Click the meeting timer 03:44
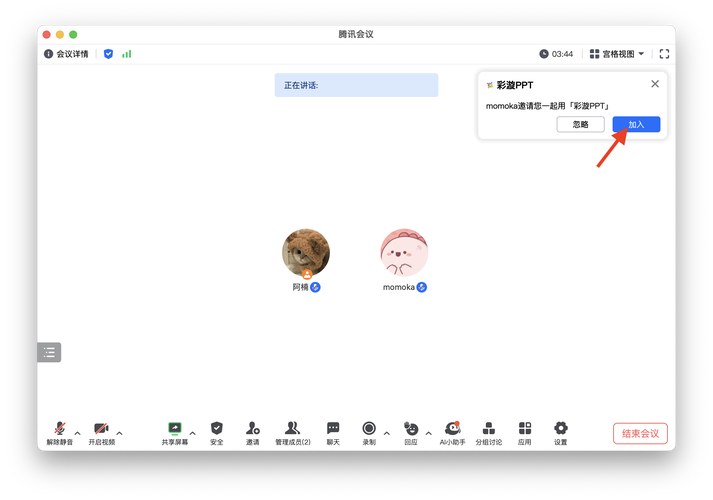This screenshot has width=713, height=500. (x=556, y=54)
